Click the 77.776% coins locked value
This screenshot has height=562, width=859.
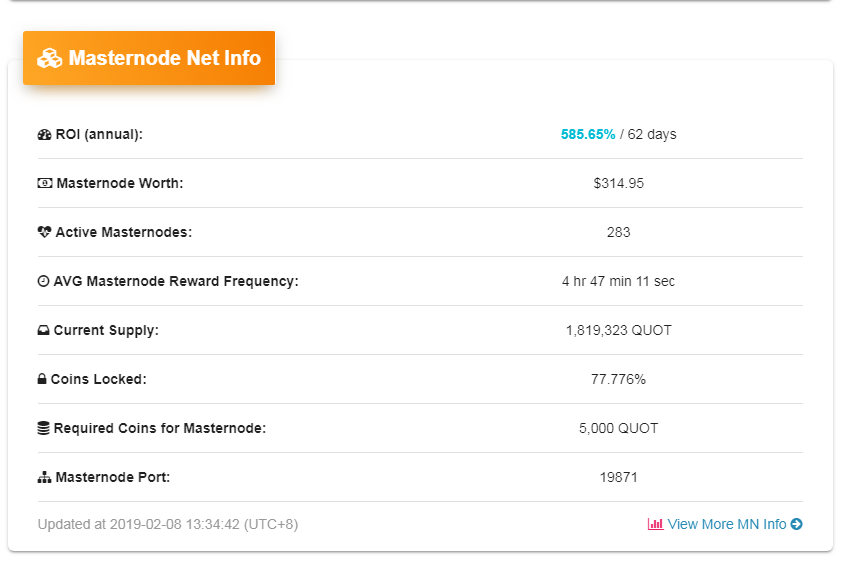pos(618,379)
